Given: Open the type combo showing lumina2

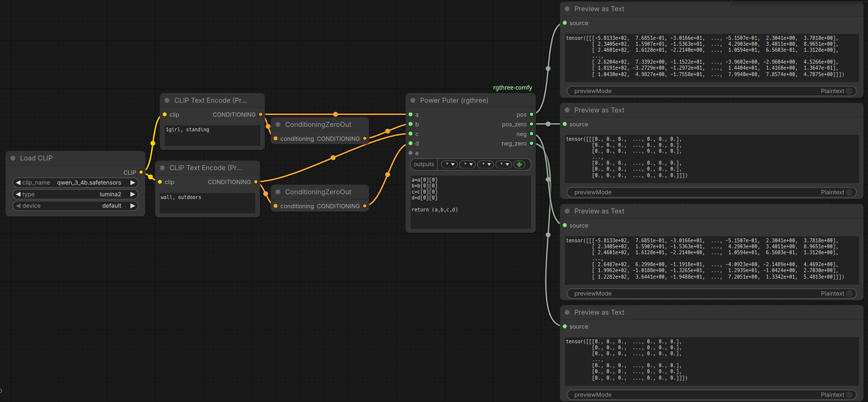Looking at the screenshot, I should coord(75,195).
